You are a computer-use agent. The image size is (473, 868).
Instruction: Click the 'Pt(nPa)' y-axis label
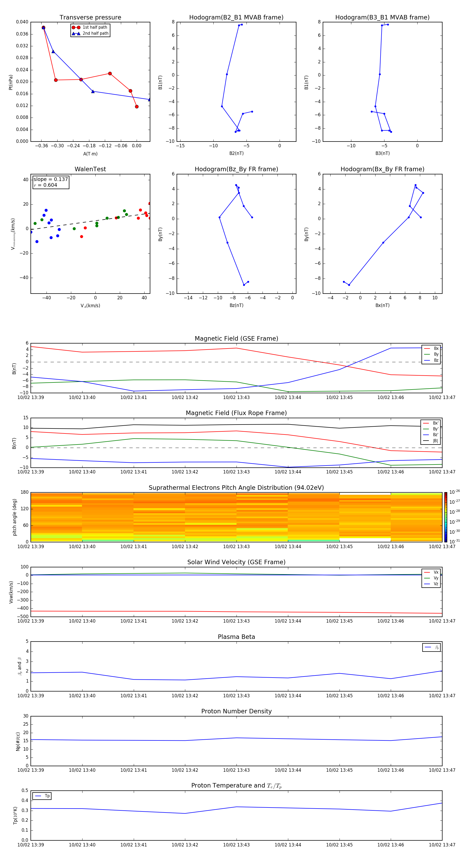click(11, 82)
